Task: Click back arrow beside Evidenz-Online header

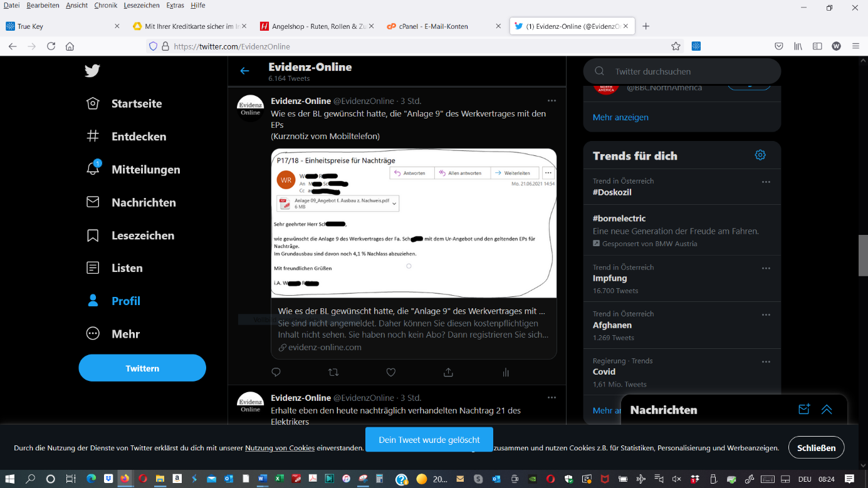Action: coord(244,71)
